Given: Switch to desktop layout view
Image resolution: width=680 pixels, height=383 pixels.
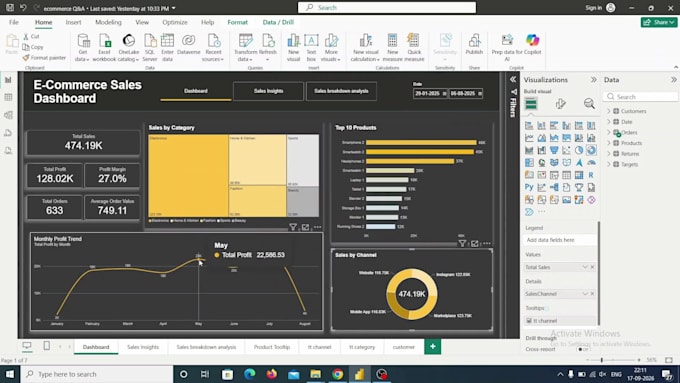Looking at the screenshot, I should pyautogui.click(x=27, y=346).
